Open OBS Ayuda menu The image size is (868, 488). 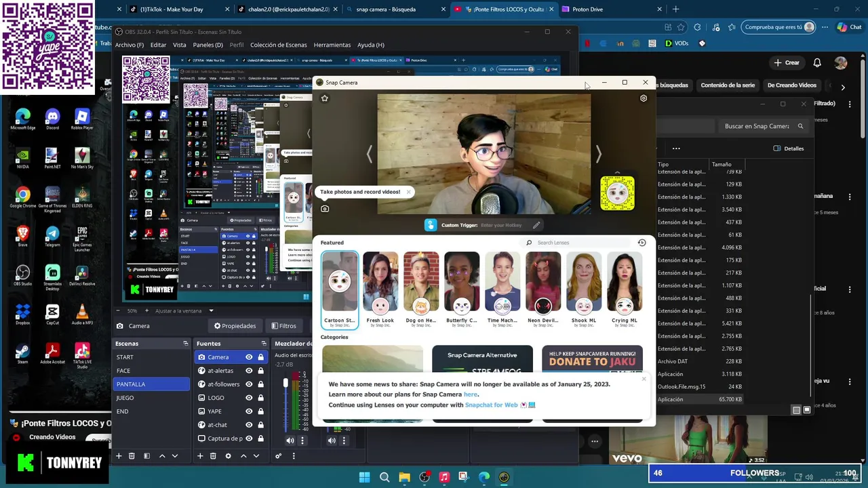(x=371, y=45)
